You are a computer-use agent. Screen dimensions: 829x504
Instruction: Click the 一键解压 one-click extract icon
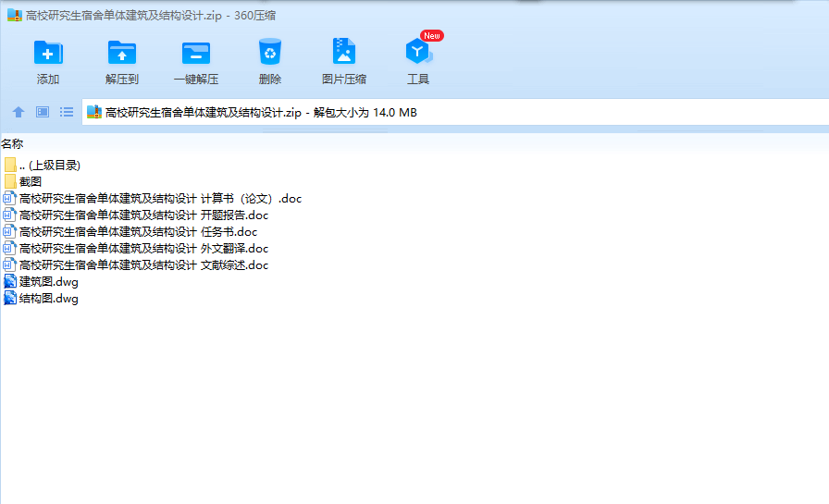(196, 53)
